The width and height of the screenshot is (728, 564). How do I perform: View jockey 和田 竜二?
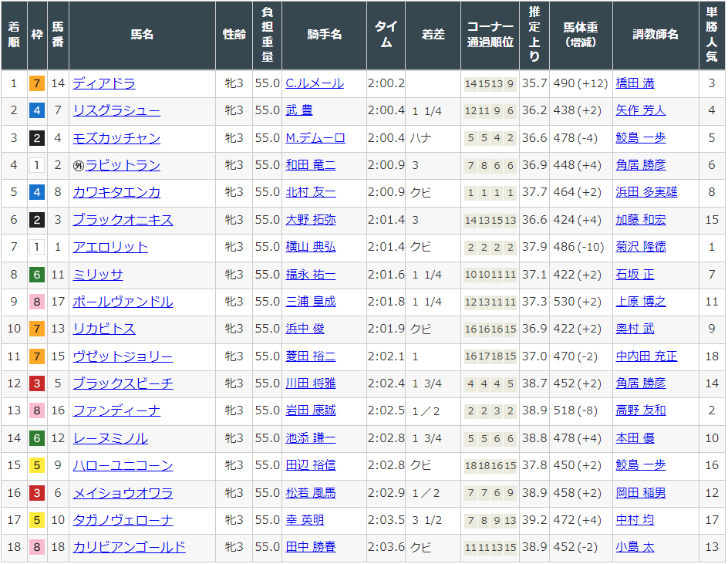pyautogui.click(x=311, y=165)
